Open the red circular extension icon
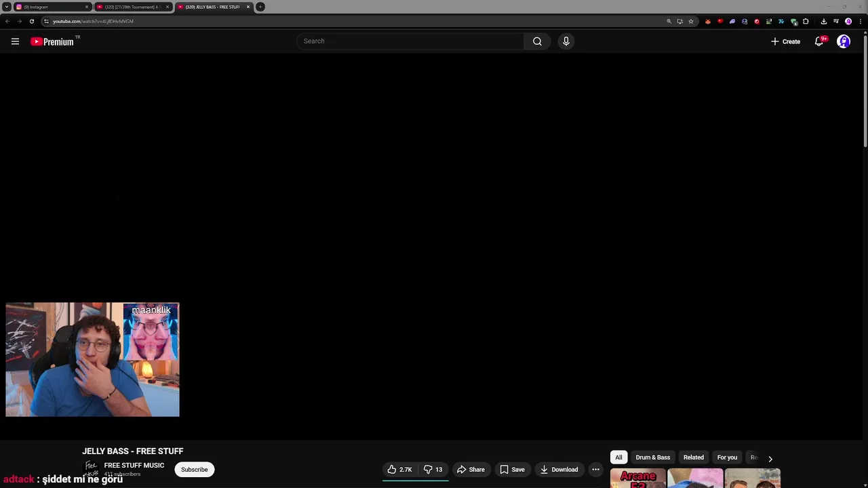 pyautogui.click(x=757, y=21)
